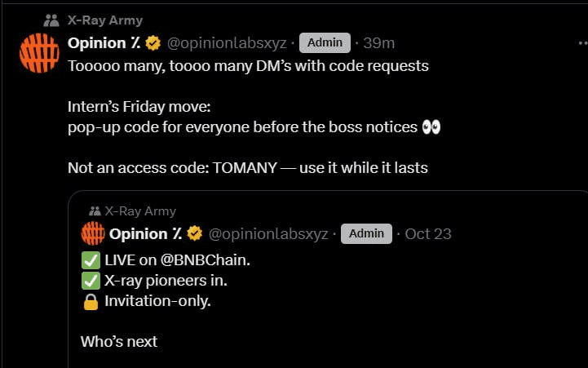
Task: Click the gold verified badge on the main post
Action: tap(153, 42)
